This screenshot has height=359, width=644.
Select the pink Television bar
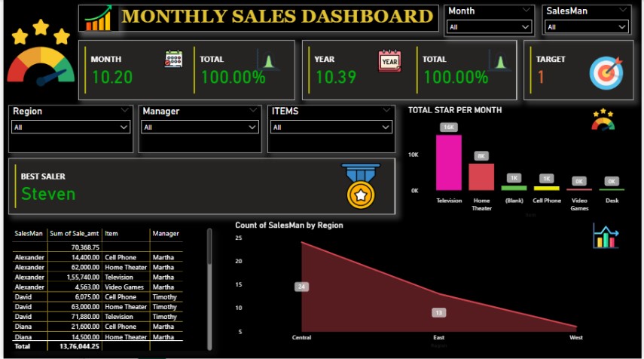449,162
